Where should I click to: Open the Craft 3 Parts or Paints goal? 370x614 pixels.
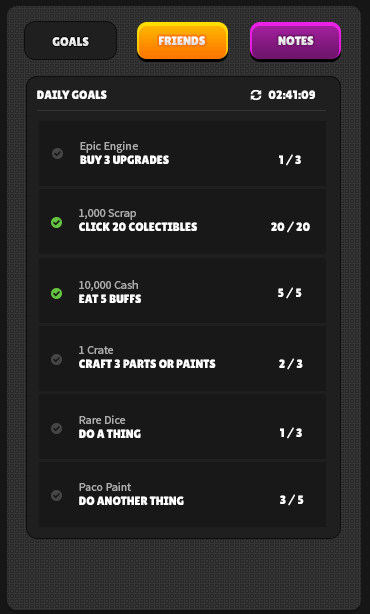coord(182,359)
